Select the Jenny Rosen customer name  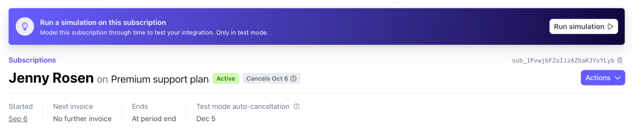51,78
